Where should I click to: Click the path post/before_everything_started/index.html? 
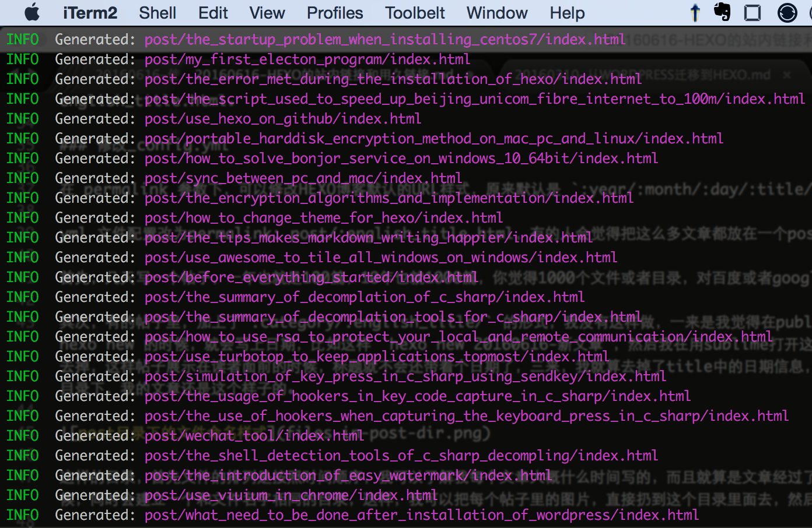311,277
